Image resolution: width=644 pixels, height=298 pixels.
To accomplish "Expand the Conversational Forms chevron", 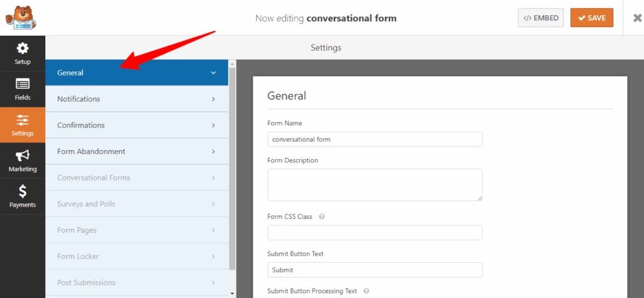I will pos(213,178).
